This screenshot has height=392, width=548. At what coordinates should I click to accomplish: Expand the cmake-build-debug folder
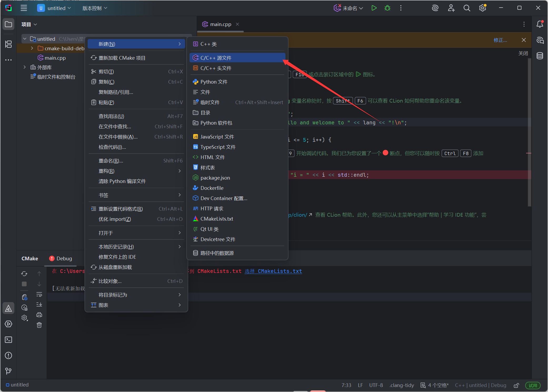32,48
